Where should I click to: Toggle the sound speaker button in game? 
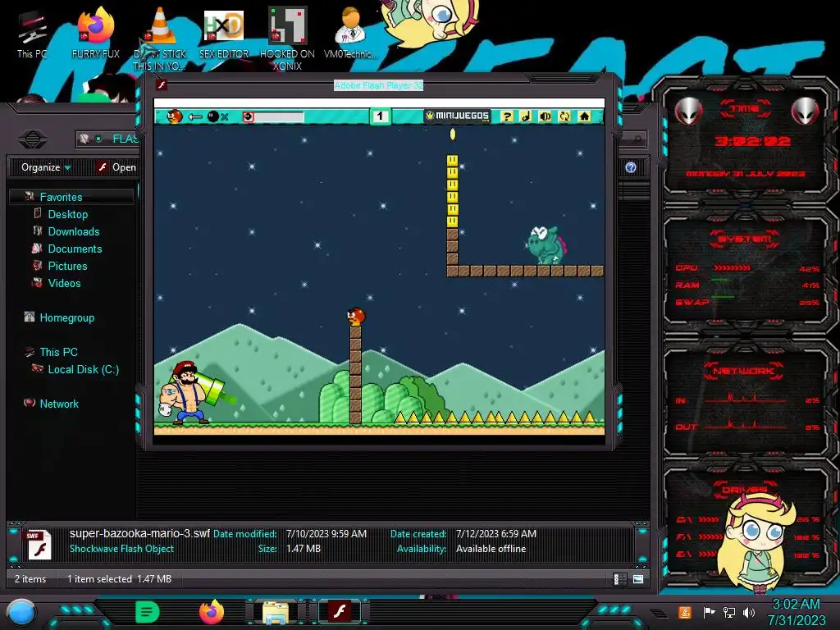(546, 116)
